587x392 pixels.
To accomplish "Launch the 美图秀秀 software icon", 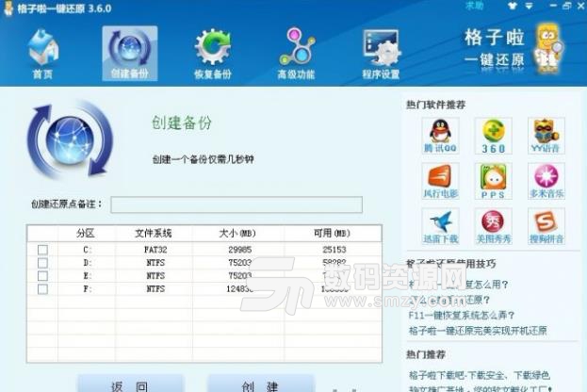I will pos(493,226).
